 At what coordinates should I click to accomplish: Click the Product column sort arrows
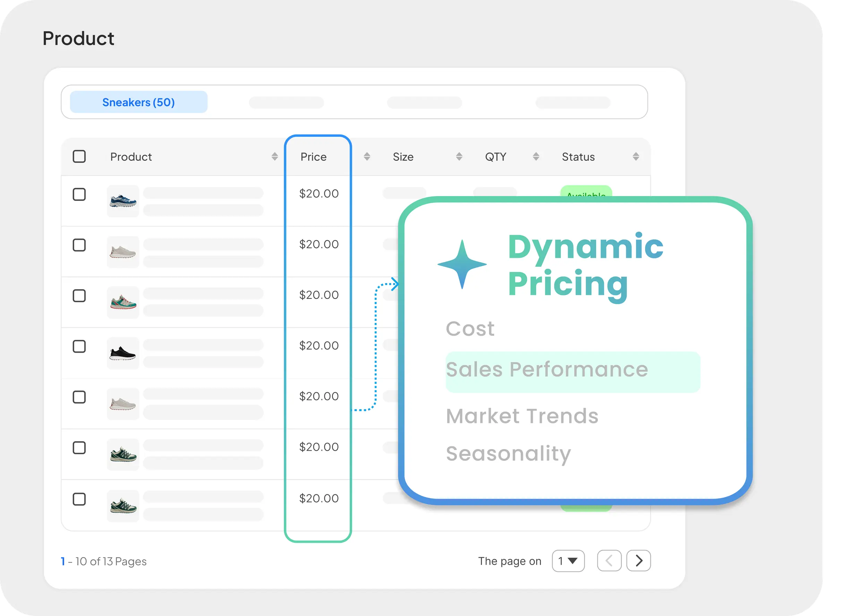coord(274,157)
